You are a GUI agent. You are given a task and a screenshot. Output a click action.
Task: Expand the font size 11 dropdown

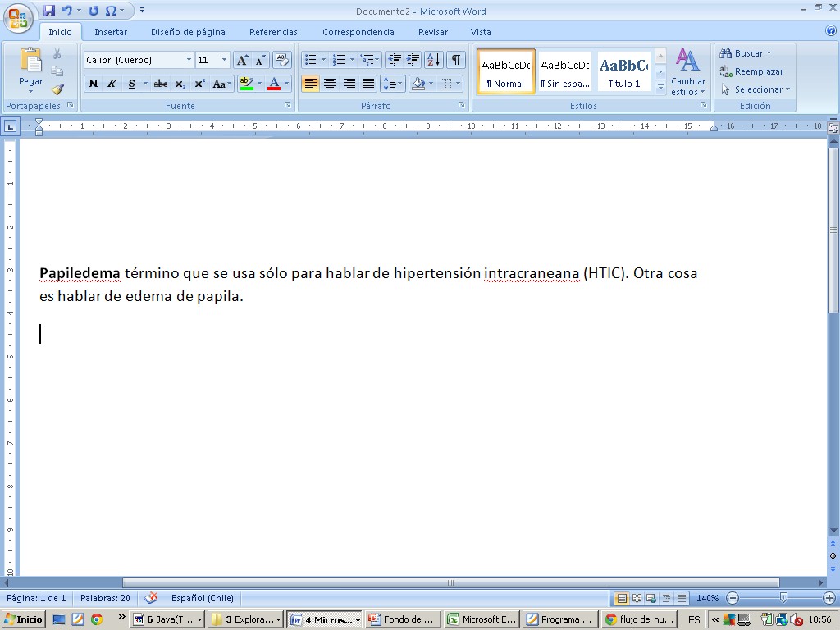(225, 60)
